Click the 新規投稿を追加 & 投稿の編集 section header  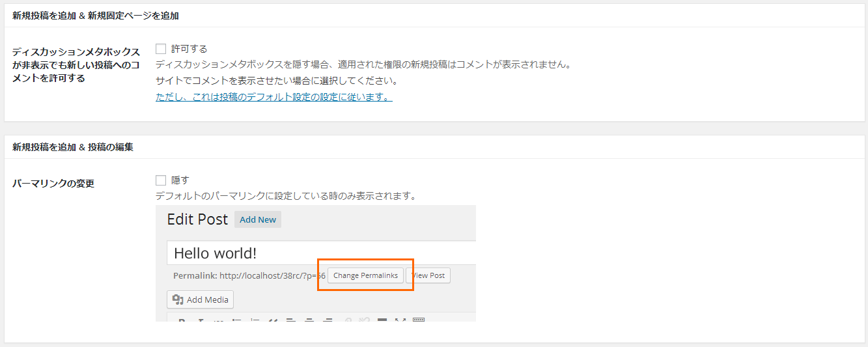pos(73,147)
